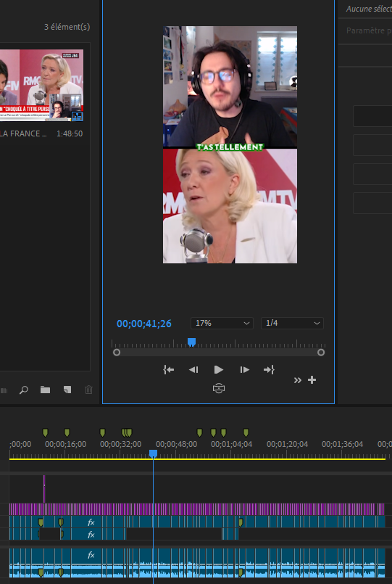Screen dimensions: 392x584
Task: Select the small purple clip on top track
Action: point(44,488)
